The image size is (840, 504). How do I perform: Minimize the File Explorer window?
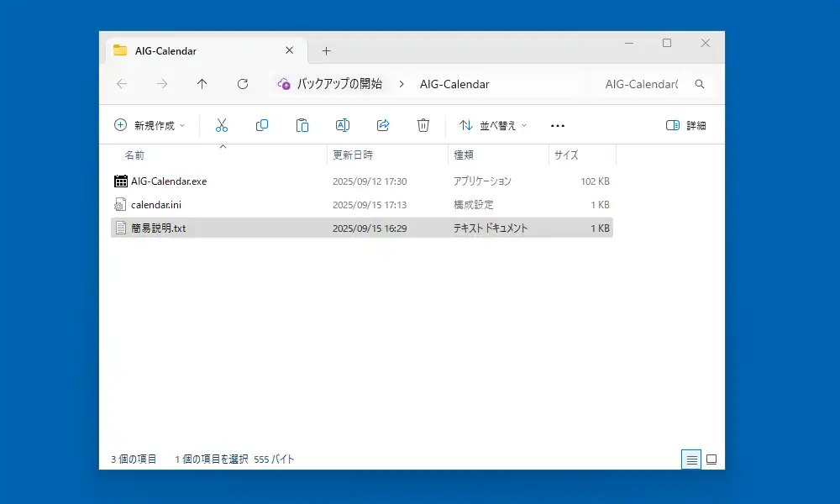click(629, 43)
